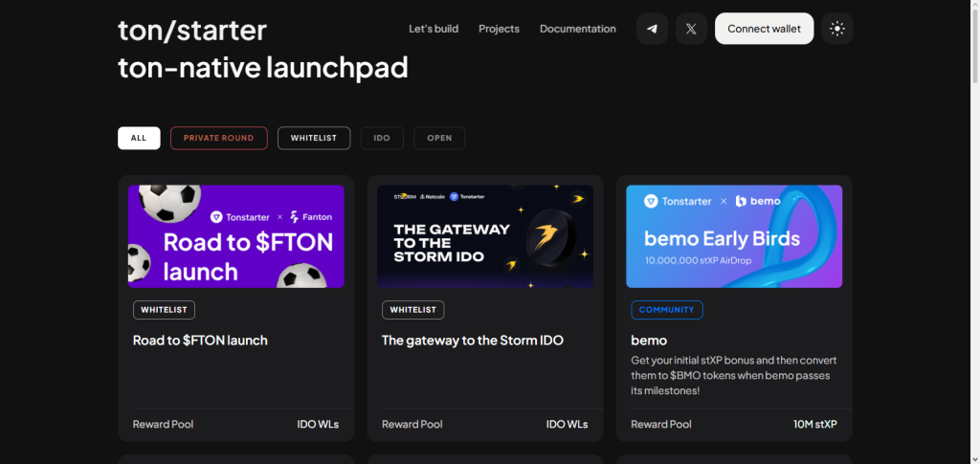Click 'Reward Pool' label on Road to $FTON card

point(163,424)
